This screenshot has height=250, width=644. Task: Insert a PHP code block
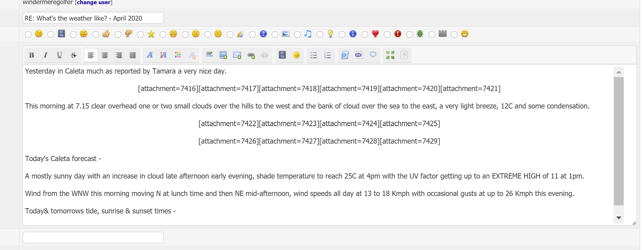(x=359, y=55)
